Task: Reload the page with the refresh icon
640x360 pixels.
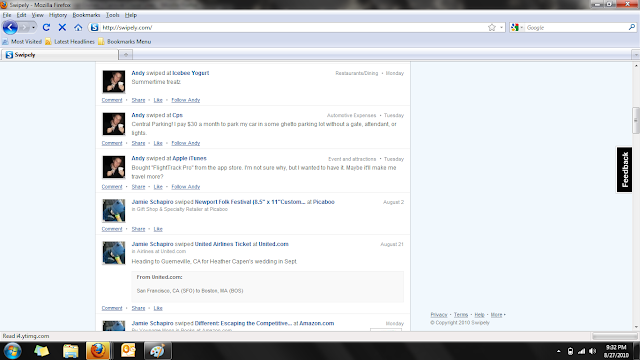Action: [46, 27]
